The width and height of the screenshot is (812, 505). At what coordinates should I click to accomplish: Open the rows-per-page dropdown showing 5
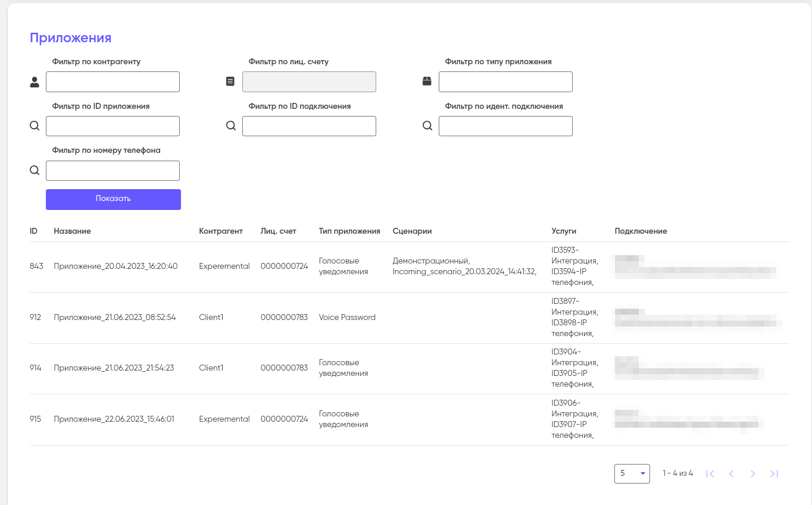(632, 473)
